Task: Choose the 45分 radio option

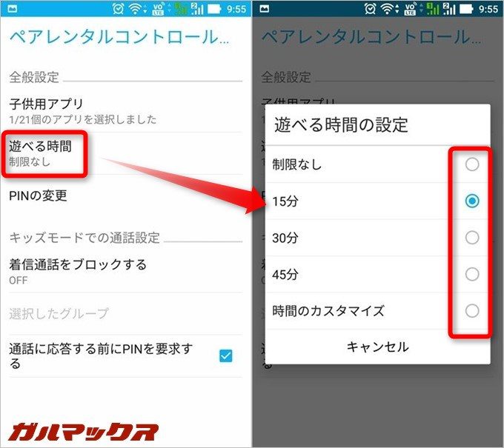Action: pyautogui.click(x=472, y=274)
